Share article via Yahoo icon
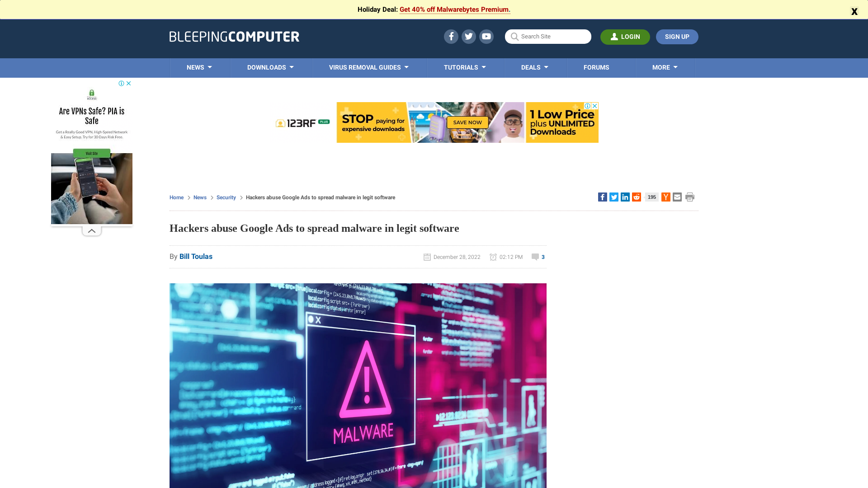868x488 pixels. click(666, 197)
